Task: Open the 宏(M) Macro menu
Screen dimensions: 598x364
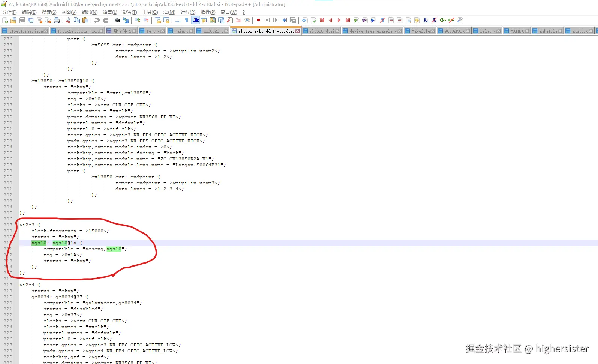Action: coord(169,12)
